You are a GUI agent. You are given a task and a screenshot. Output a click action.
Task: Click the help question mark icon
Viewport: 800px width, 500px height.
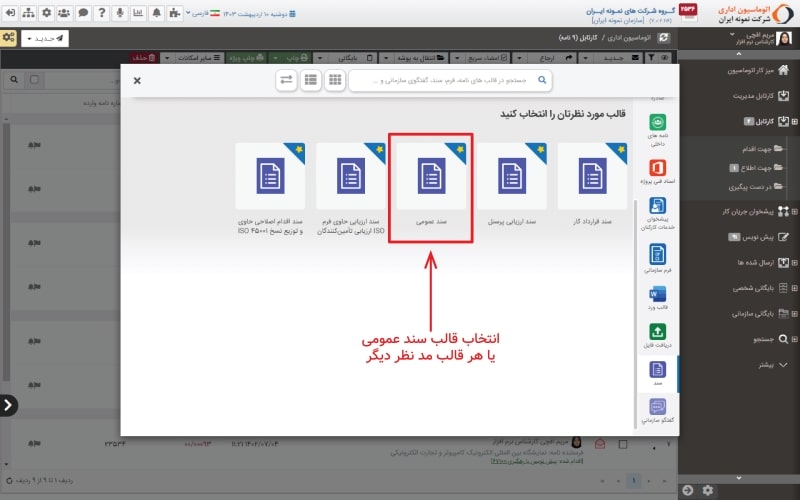pyautogui.click(x=102, y=13)
